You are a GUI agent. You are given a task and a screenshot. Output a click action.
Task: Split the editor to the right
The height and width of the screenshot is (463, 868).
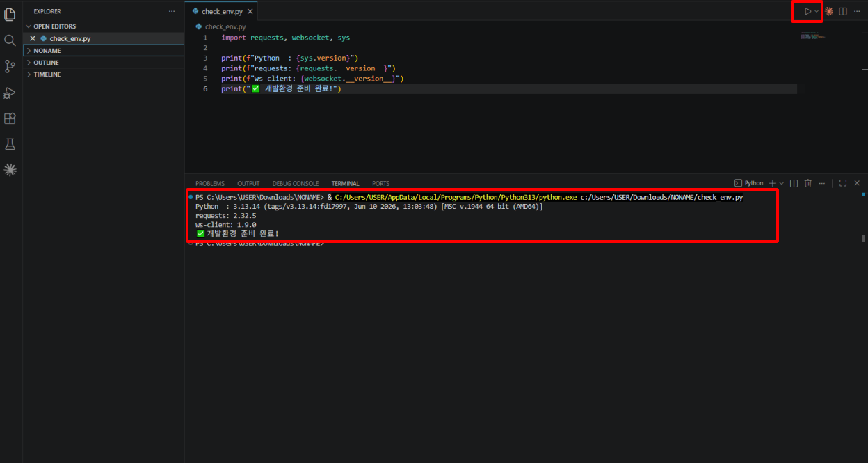(x=843, y=11)
